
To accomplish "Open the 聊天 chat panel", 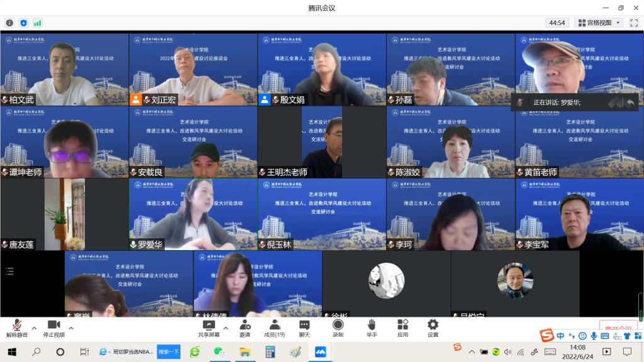I will (x=304, y=328).
